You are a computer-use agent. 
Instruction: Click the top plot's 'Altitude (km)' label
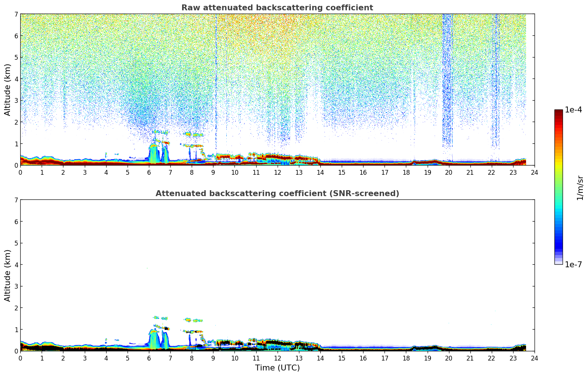[8, 90]
